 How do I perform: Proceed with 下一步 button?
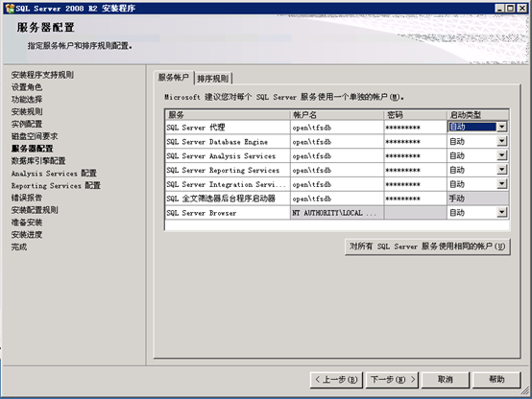pyautogui.click(x=392, y=380)
